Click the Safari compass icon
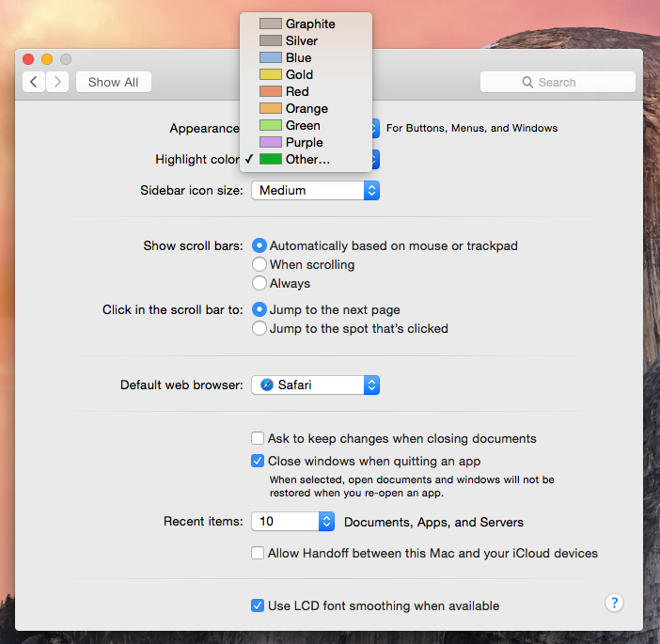This screenshot has height=644, width=660. tap(267, 385)
